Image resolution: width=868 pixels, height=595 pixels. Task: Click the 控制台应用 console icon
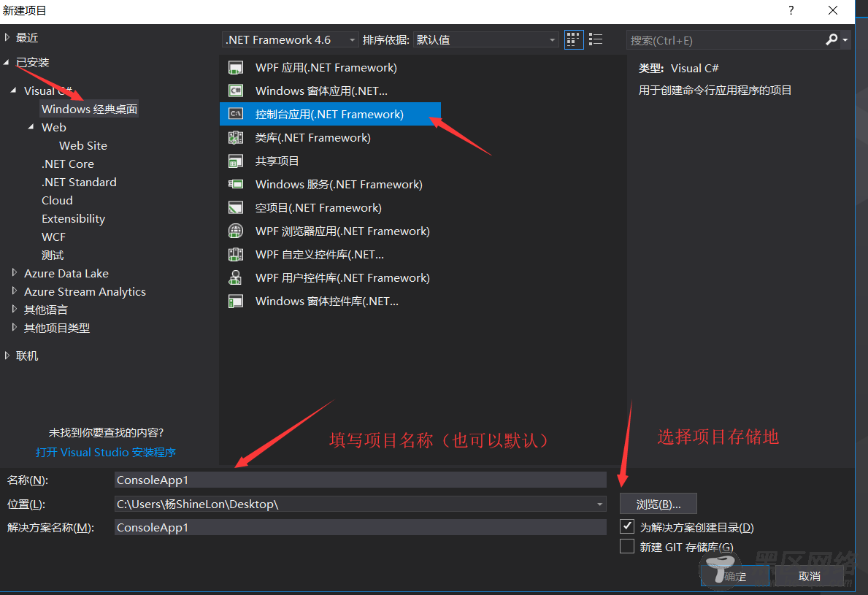pos(236,114)
